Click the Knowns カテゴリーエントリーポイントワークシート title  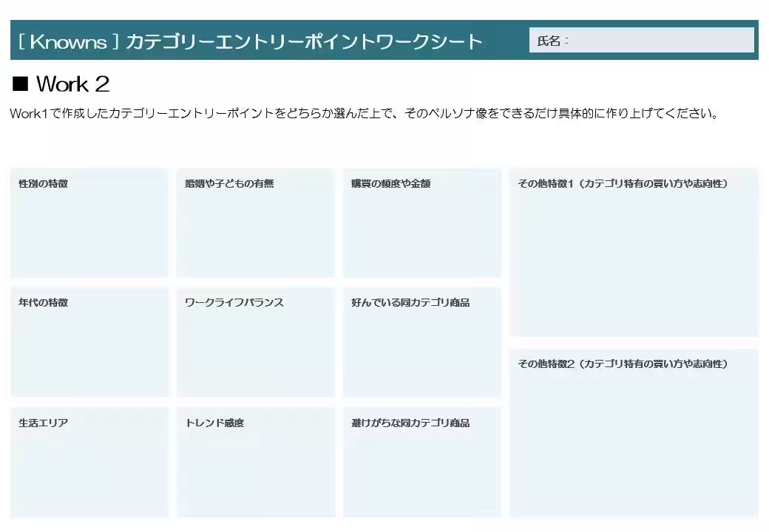pyautogui.click(x=250, y=41)
